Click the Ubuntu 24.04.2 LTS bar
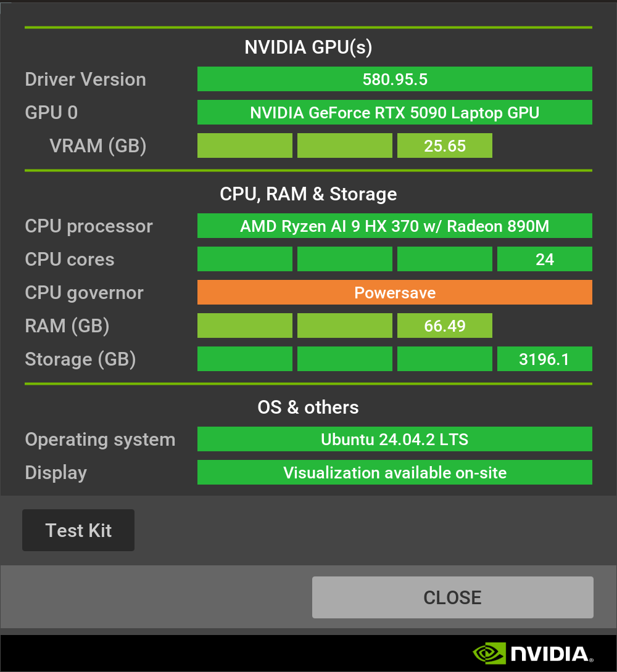617x672 pixels. pyautogui.click(x=395, y=440)
